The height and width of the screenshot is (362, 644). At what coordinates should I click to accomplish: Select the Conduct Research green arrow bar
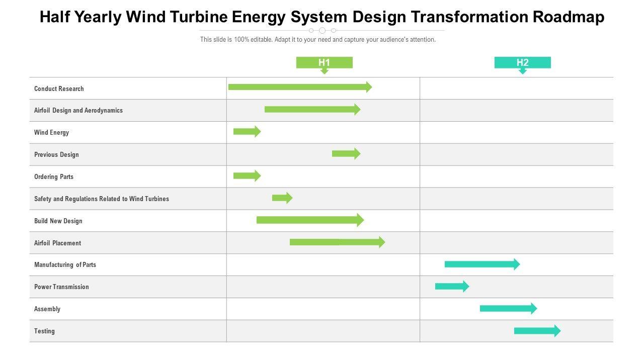pyautogui.click(x=299, y=87)
